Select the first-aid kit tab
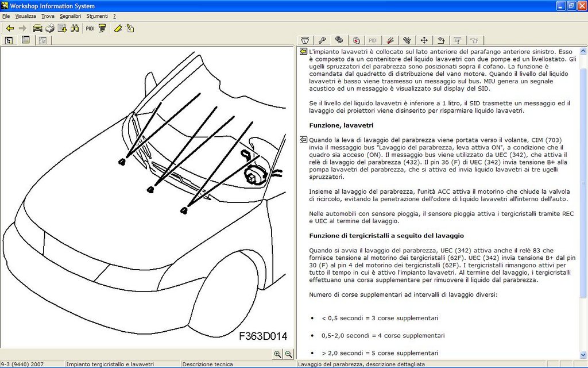Viewport: 588px width, 368px height. (356, 40)
